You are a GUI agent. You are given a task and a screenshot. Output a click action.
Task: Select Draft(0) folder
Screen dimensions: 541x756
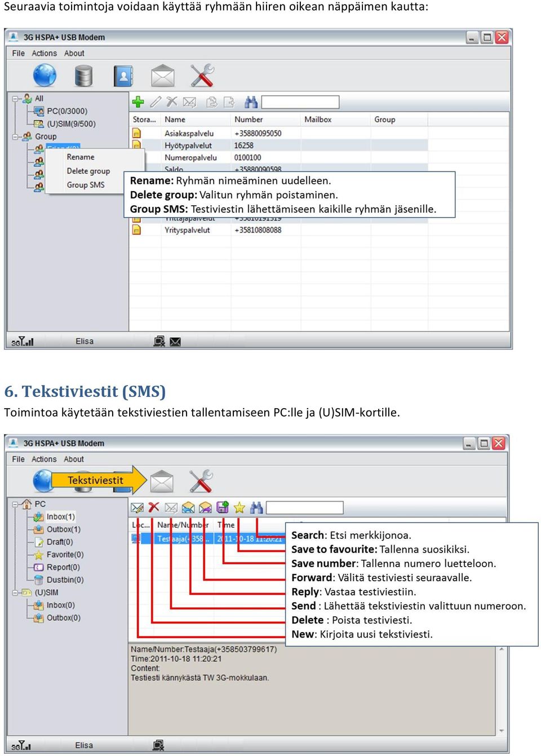coord(59,542)
